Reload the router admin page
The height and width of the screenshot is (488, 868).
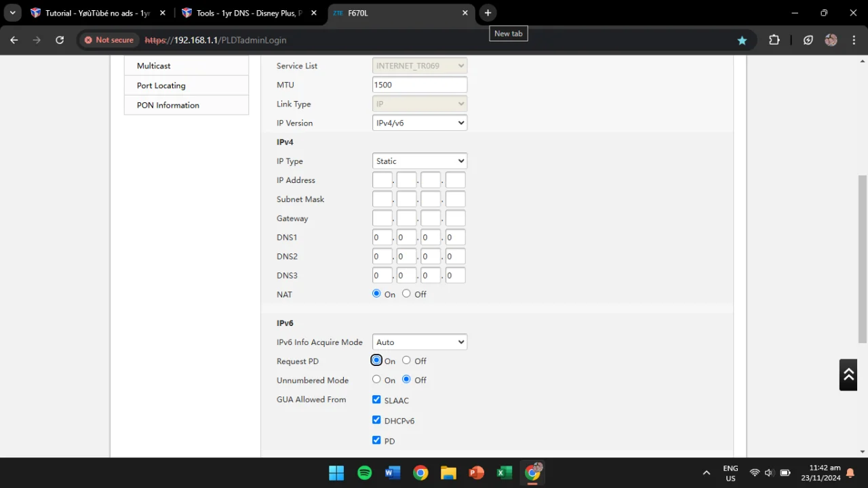[x=60, y=40]
